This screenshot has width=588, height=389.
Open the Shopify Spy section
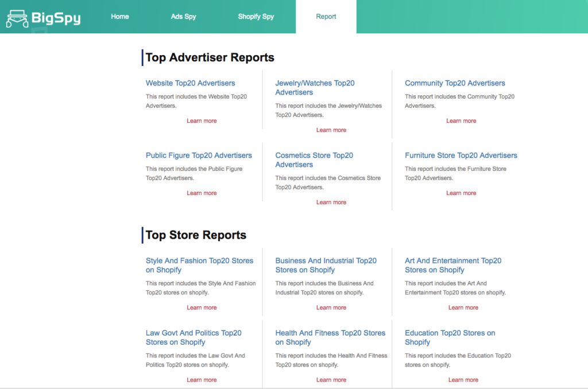pos(256,17)
